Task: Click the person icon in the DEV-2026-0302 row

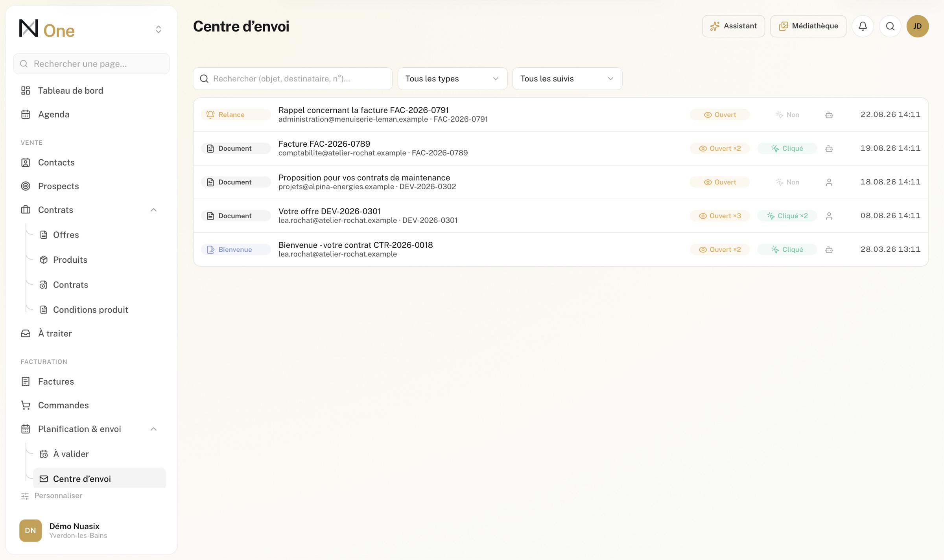Action: pyautogui.click(x=829, y=182)
